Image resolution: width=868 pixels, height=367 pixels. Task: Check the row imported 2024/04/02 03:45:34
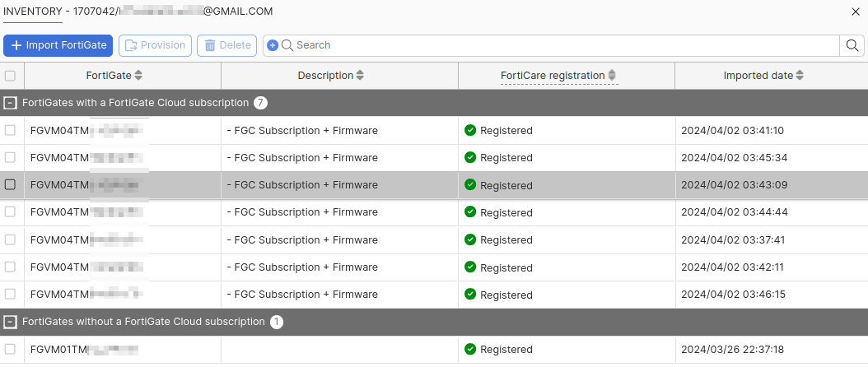10,157
